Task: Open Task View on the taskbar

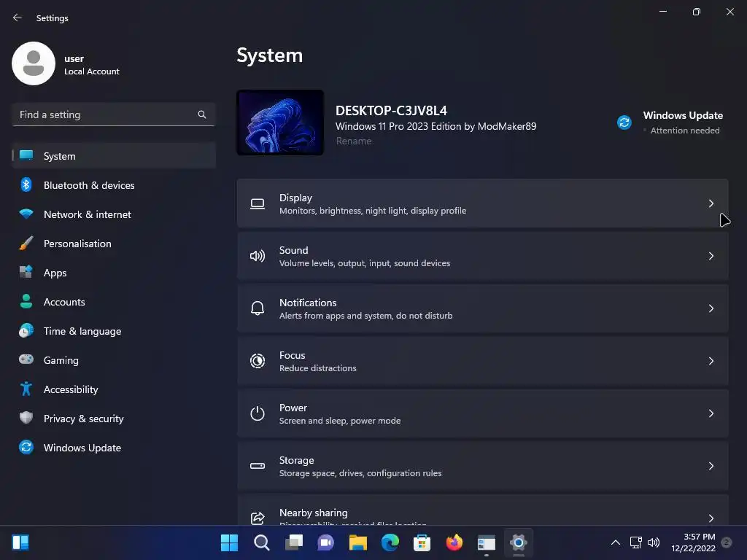Action: pos(293,542)
